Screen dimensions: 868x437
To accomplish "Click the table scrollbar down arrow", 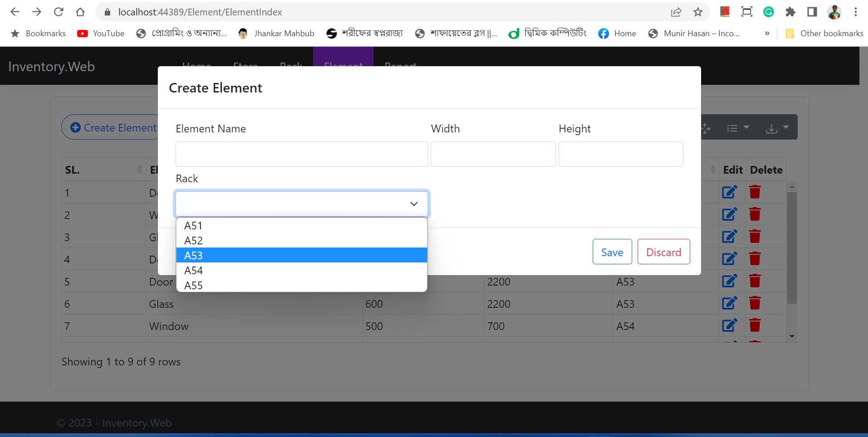I will point(792,336).
